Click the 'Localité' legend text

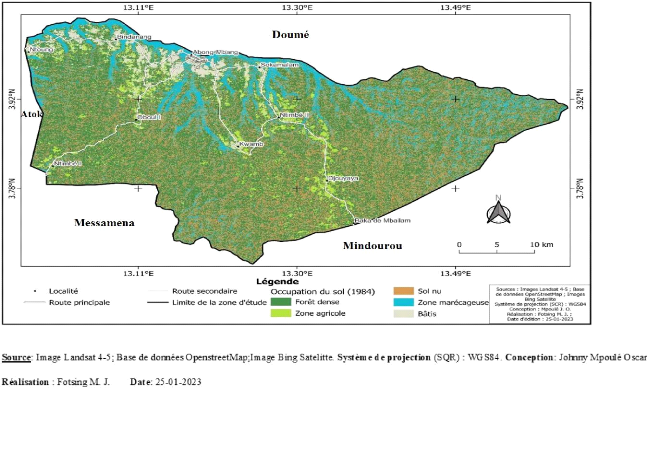click(x=63, y=291)
